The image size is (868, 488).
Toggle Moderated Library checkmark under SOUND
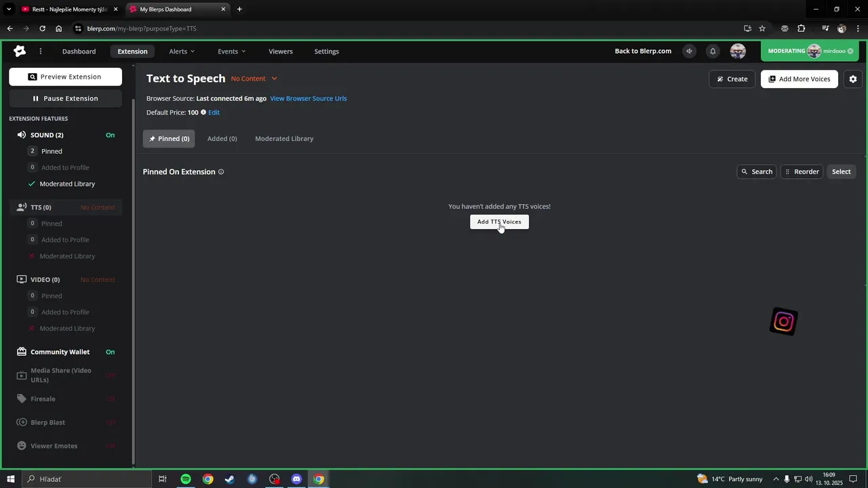(x=32, y=184)
